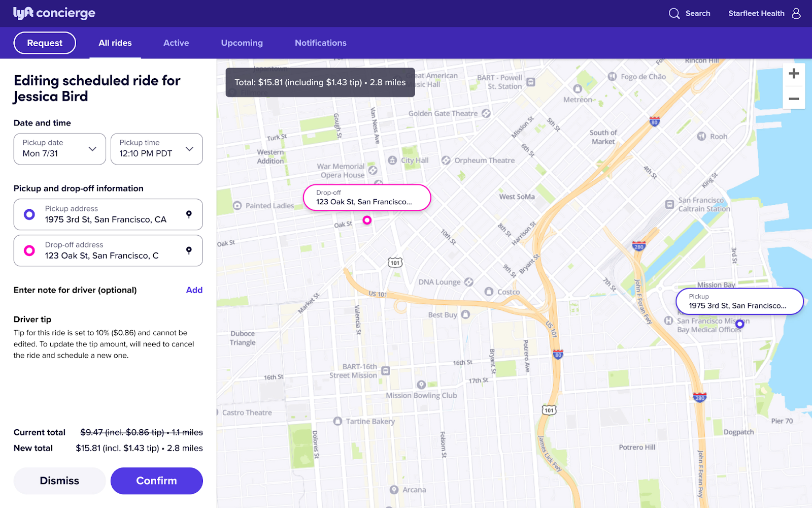
Task: Click the DNA Lounge map icon
Action: pos(469,281)
